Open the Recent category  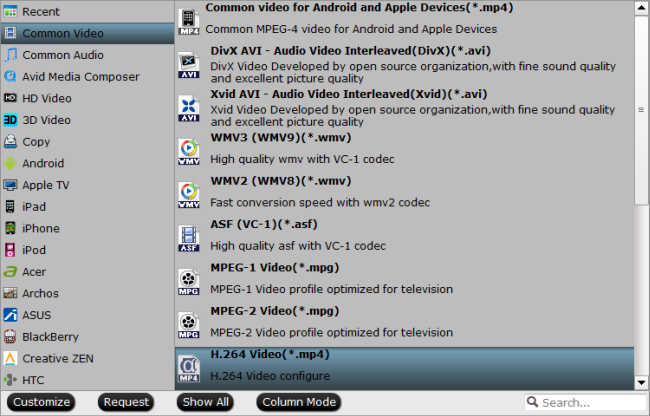click(87, 12)
